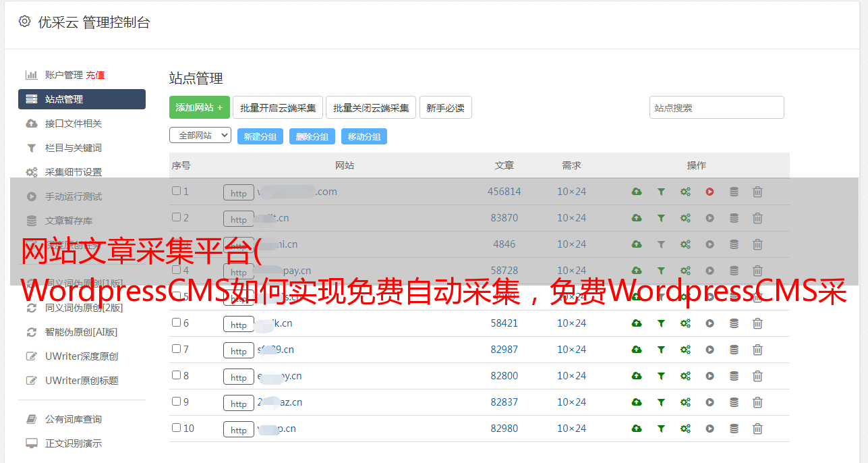Open the database icon in row 9

point(734,402)
